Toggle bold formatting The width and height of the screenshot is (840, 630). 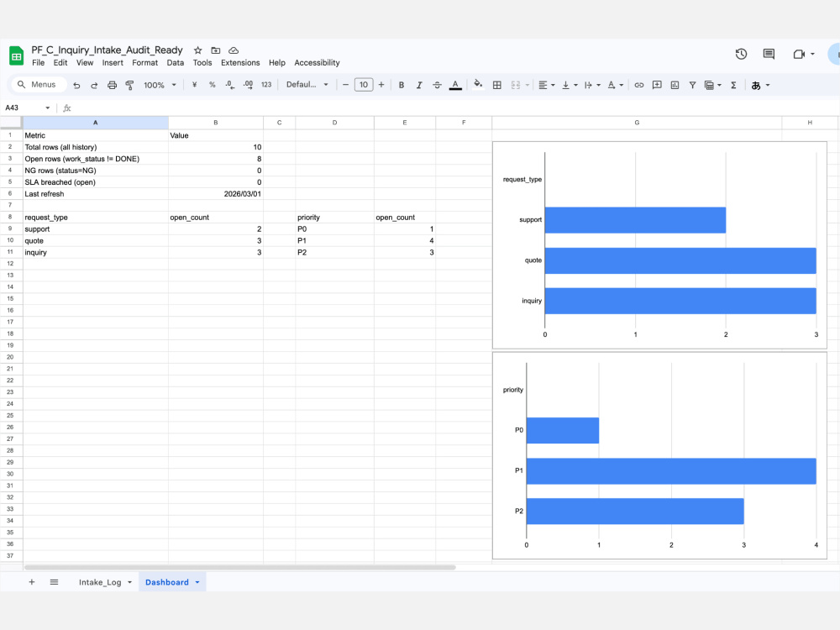click(402, 85)
